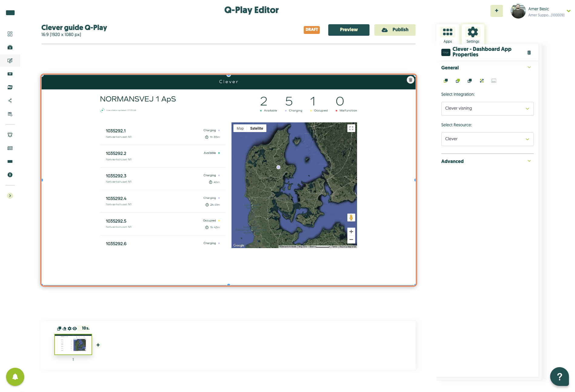Click the Publish button

(395, 30)
